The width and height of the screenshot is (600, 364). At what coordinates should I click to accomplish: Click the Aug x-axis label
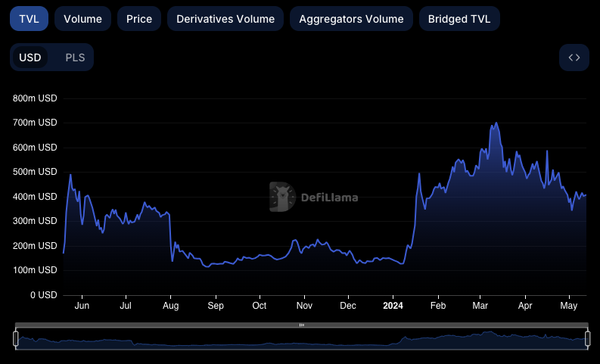171,306
